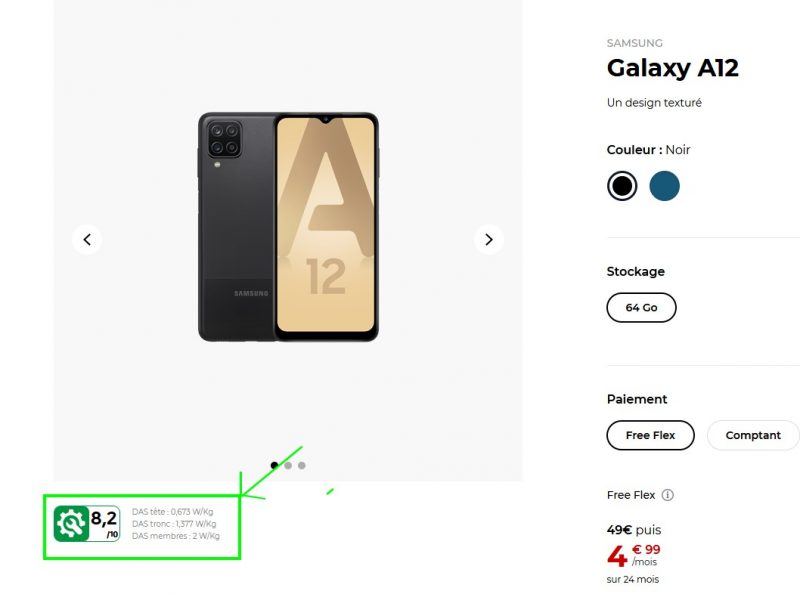
Task: Click the 4€99 monthly price
Action: tap(634, 556)
